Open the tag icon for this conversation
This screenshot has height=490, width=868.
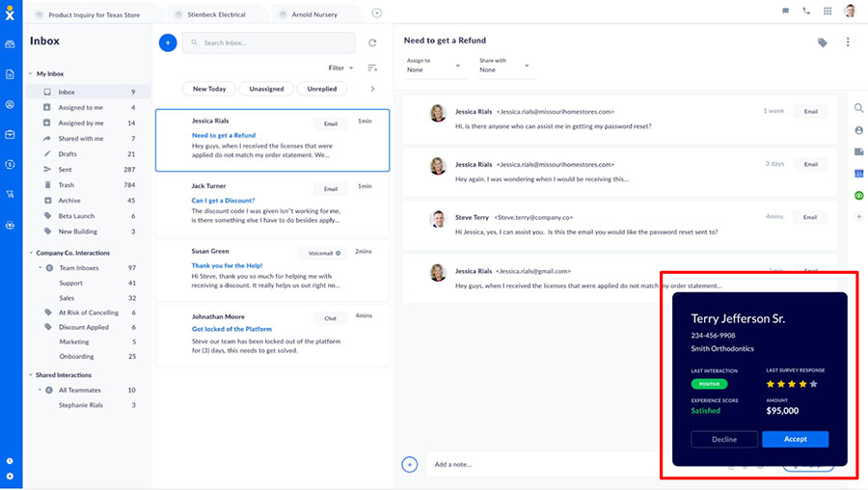[823, 42]
